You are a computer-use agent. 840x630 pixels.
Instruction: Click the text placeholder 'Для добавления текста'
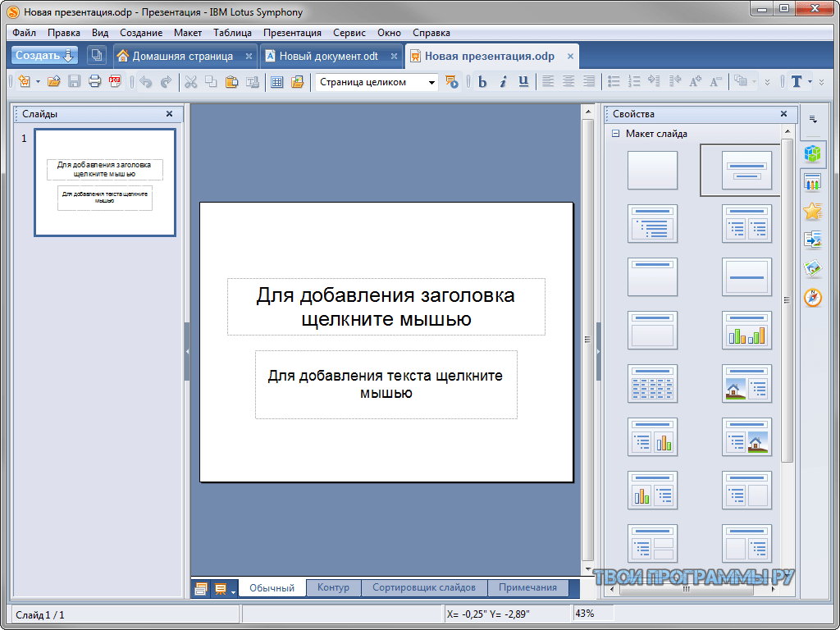(386, 385)
